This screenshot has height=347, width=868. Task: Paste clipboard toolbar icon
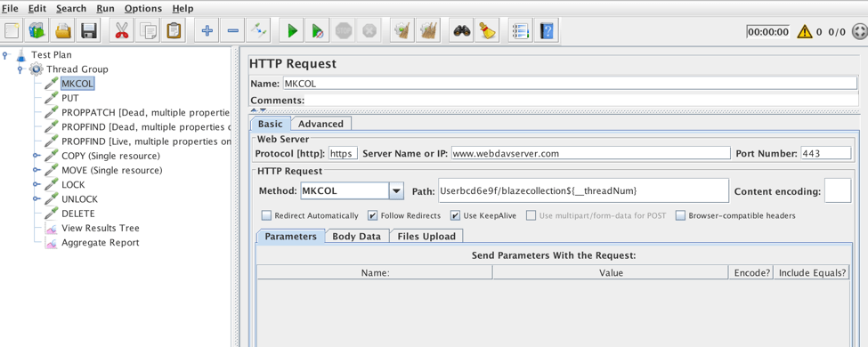[174, 30]
